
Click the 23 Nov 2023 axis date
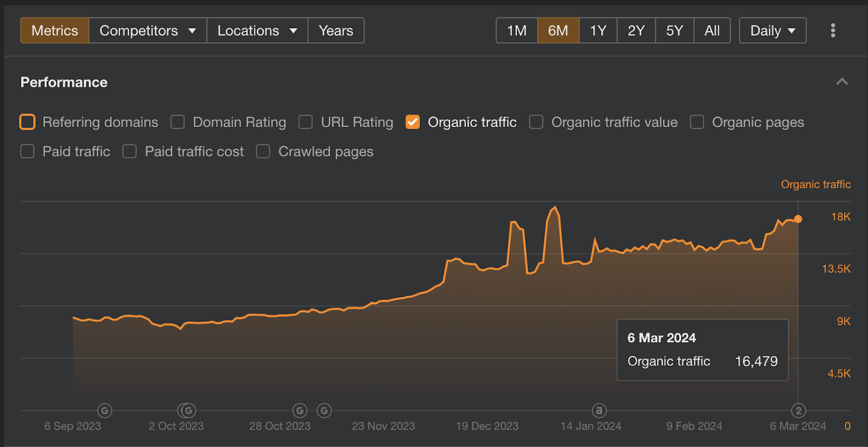tap(383, 426)
